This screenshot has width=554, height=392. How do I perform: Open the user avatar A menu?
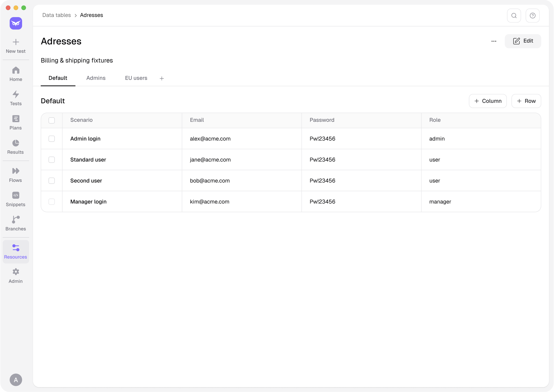16,380
